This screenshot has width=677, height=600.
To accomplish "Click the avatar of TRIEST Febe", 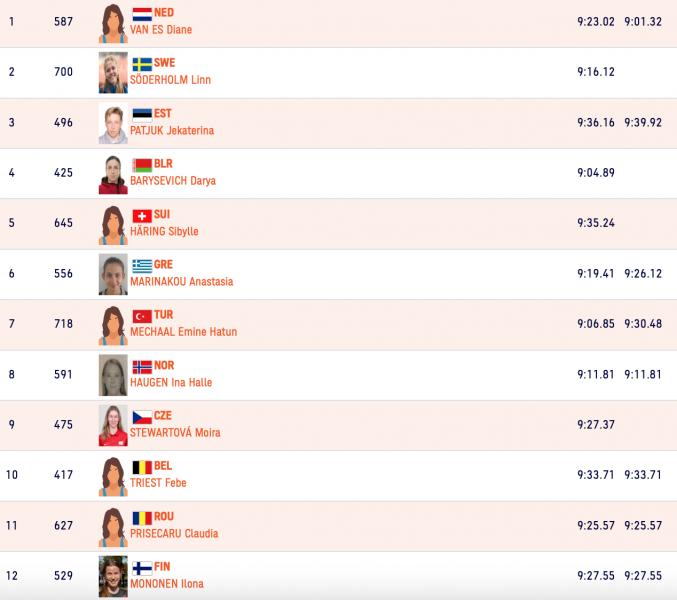I will (x=113, y=476).
